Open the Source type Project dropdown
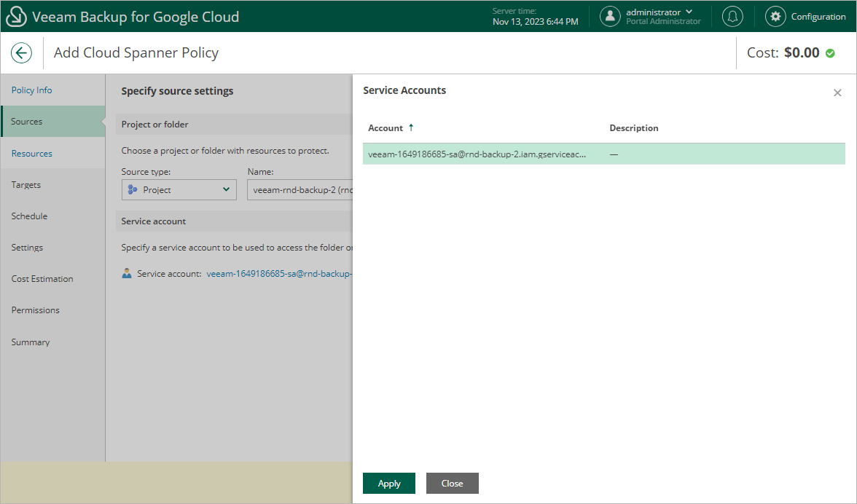857x504 pixels. (179, 190)
